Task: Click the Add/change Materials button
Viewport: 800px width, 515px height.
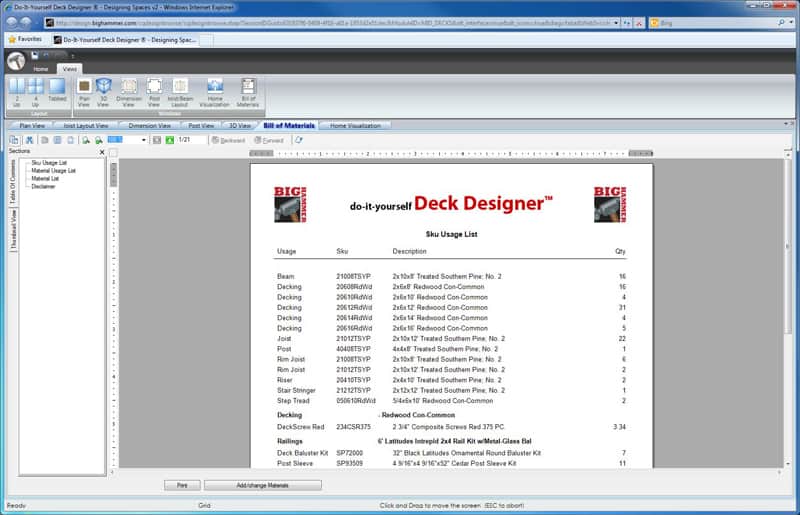Action: point(263,485)
